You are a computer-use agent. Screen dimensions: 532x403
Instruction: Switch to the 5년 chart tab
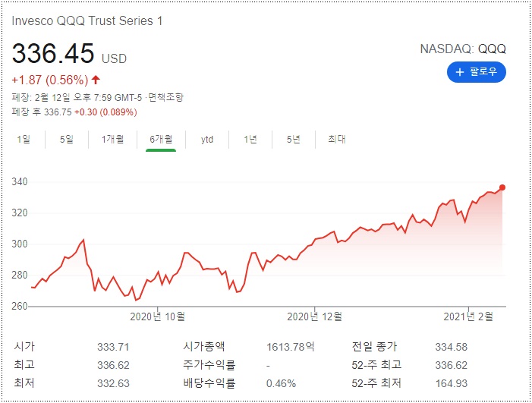[294, 139]
